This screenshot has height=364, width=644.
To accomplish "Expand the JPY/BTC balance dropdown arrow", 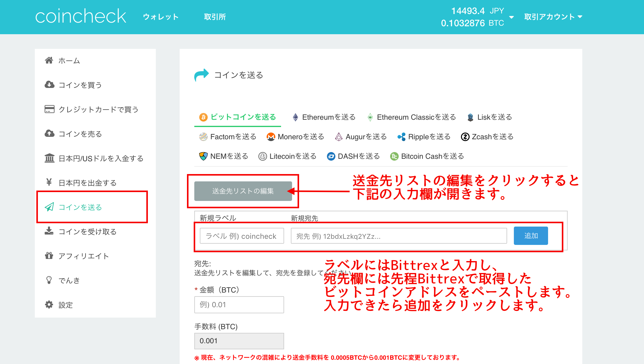I will [x=511, y=17].
